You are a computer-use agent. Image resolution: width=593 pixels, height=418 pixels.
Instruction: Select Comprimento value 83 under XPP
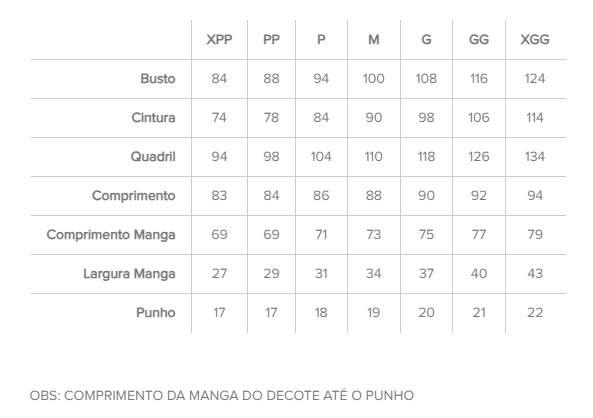pos(219,196)
